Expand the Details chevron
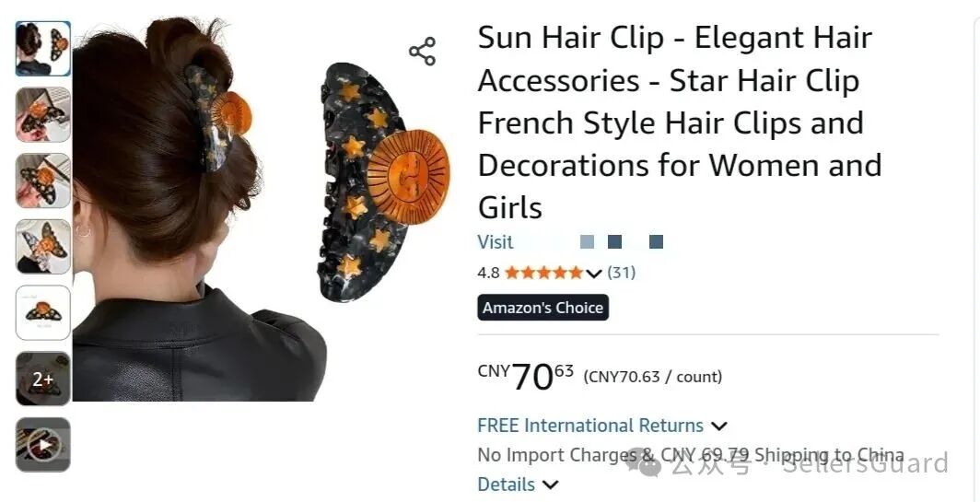 550,484
